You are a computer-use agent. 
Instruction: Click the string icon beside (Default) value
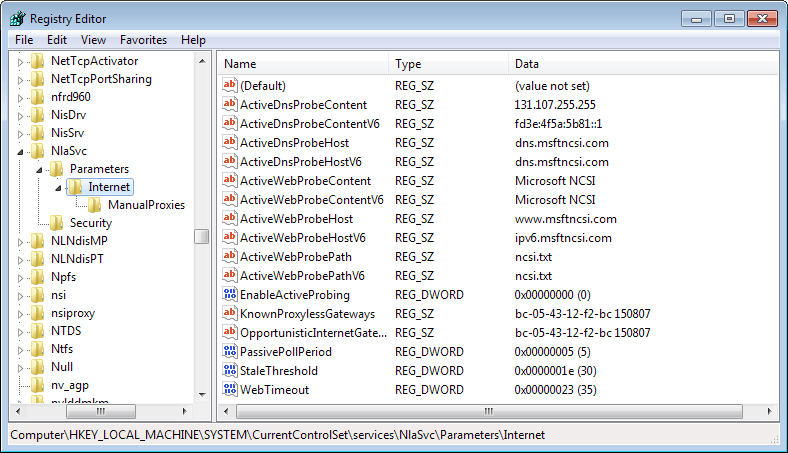[x=230, y=85]
